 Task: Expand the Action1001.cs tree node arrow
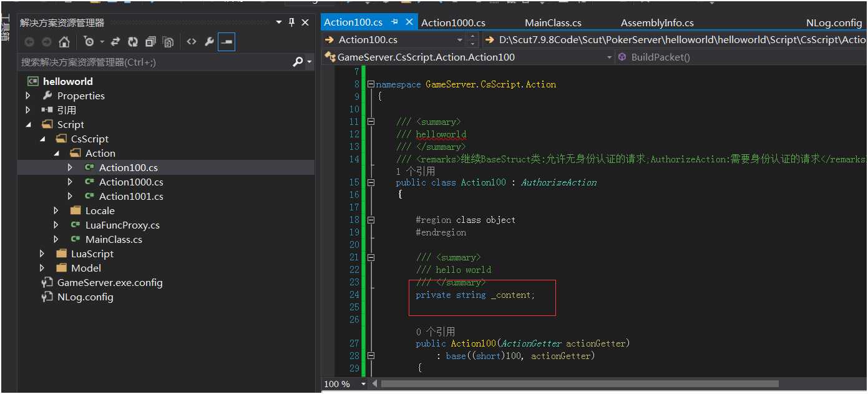(x=70, y=196)
